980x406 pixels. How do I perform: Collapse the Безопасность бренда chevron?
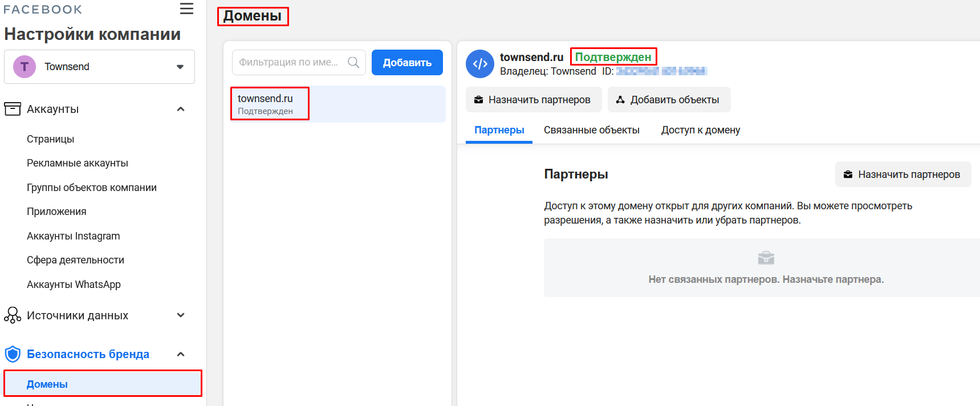coord(181,354)
